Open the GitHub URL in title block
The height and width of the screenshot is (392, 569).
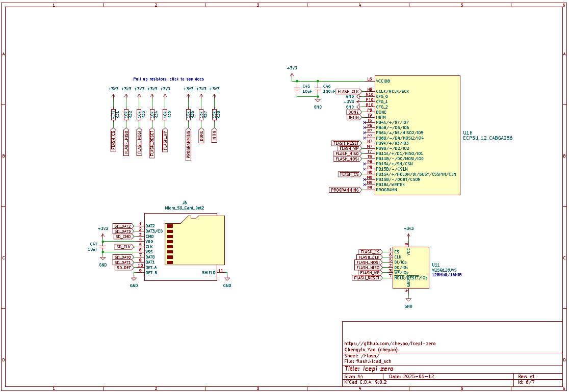click(x=390, y=344)
